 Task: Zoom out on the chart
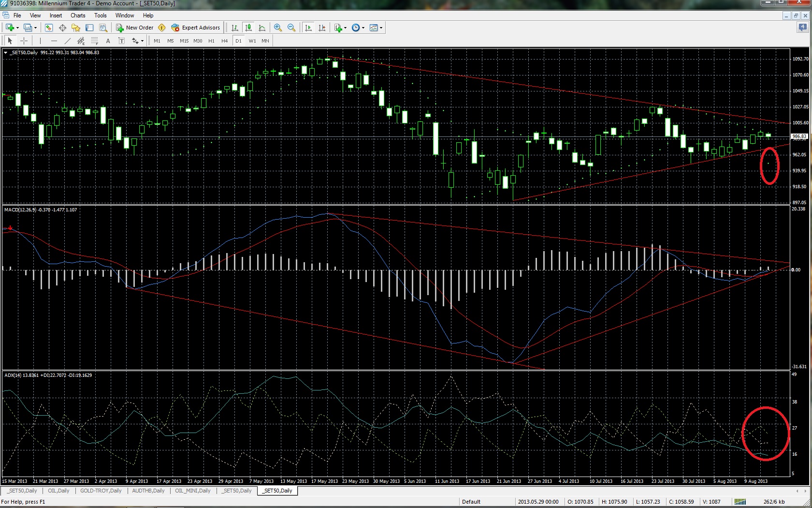coord(291,28)
